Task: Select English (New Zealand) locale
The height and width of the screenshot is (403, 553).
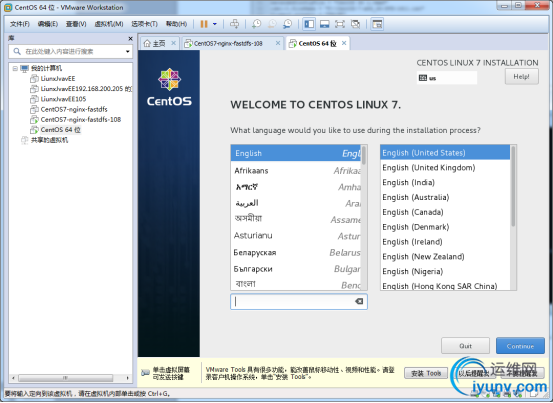Action: click(x=445, y=256)
